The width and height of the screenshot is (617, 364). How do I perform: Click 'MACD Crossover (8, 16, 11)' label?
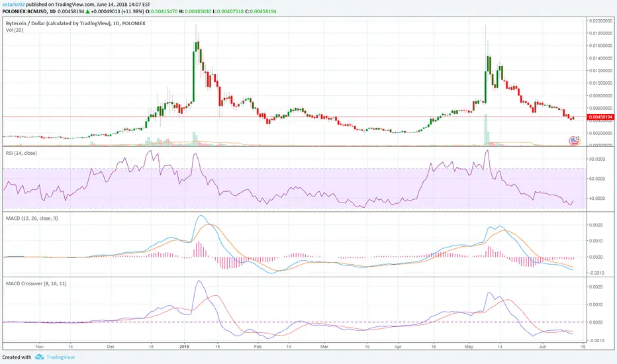click(36, 283)
